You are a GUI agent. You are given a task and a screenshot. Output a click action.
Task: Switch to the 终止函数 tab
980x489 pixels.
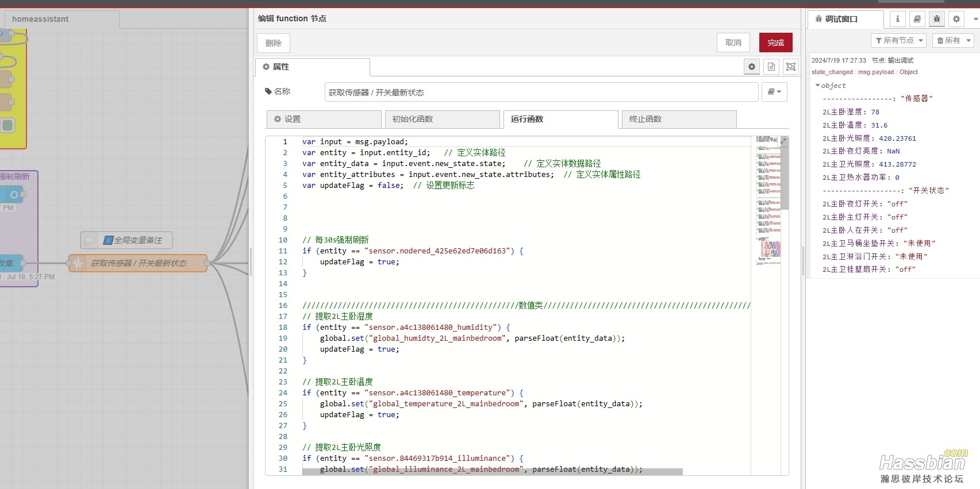679,119
